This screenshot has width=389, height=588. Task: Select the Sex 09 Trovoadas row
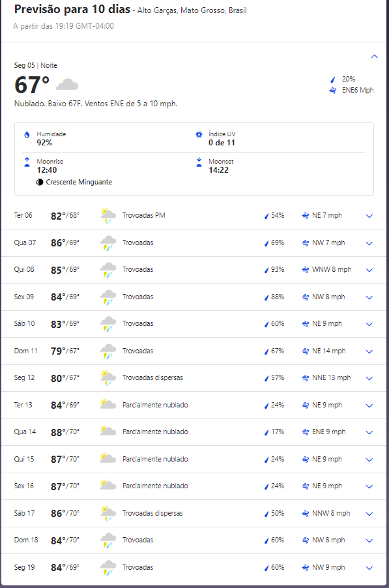click(x=194, y=297)
